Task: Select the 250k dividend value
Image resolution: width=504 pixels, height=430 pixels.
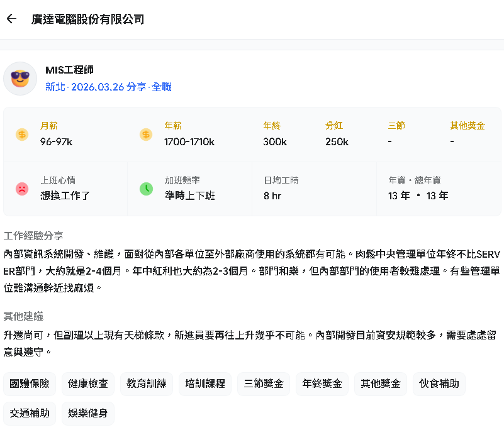Action: coord(337,141)
